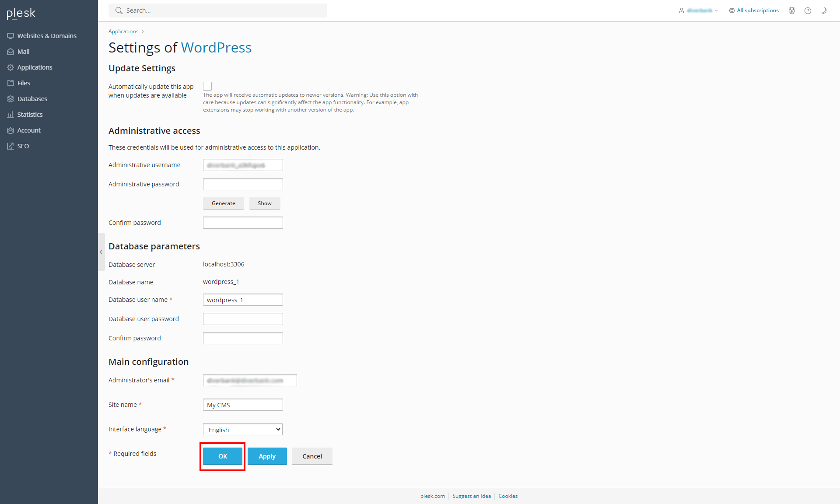Click the icon left of the help icon
The image size is (840, 504).
tap(792, 10)
